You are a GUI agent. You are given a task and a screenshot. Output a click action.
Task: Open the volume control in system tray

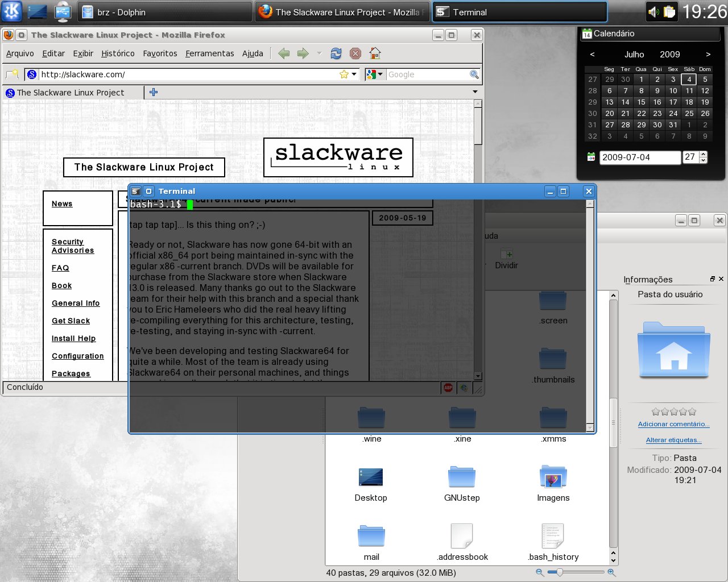(x=653, y=12)
